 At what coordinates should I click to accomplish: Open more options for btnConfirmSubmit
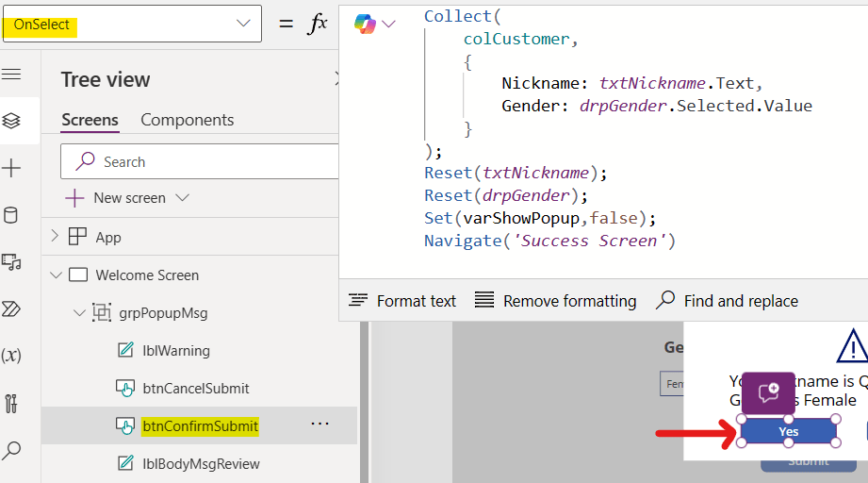(320, 425)
